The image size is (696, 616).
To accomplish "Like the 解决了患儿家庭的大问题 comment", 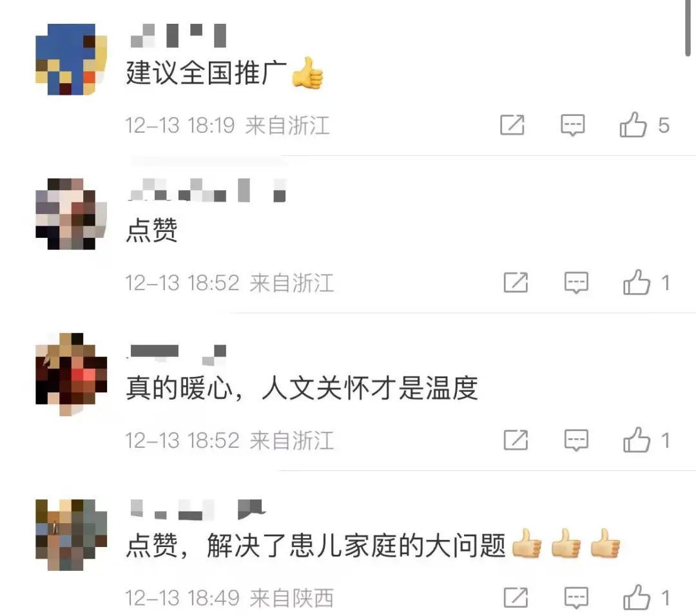I will point(637,597).
